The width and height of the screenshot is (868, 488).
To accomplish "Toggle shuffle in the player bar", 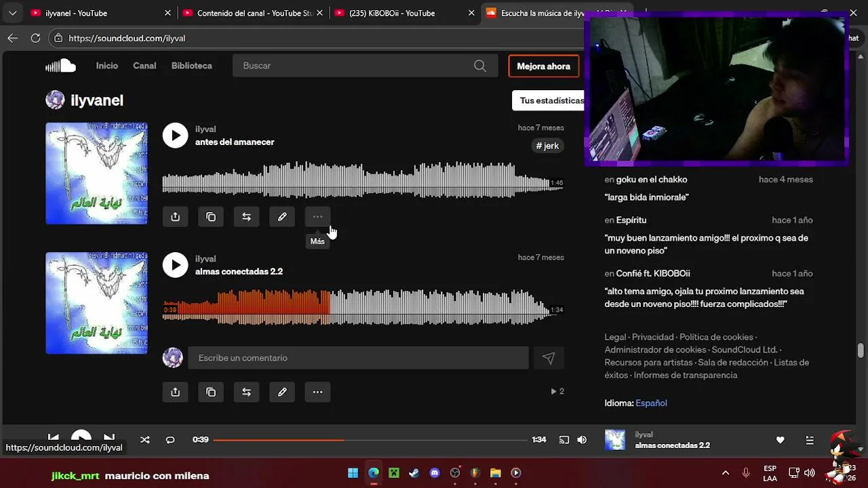I will tap(144, 440).
